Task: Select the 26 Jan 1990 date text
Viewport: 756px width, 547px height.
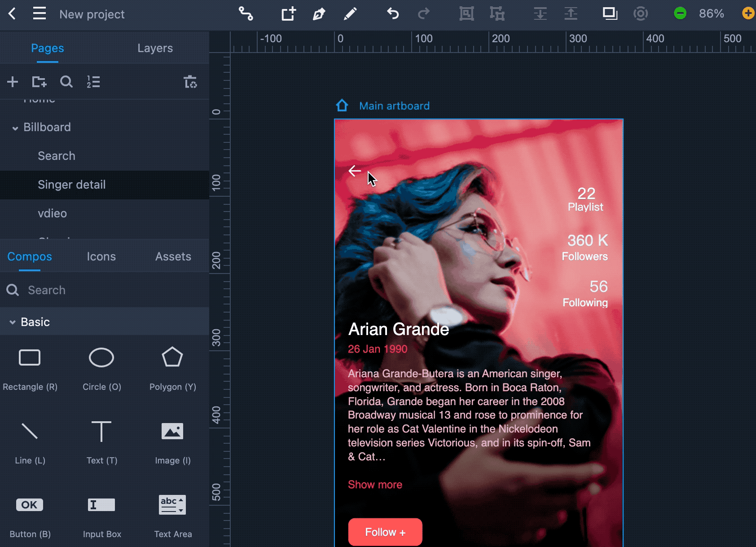Action: [378, 349]
